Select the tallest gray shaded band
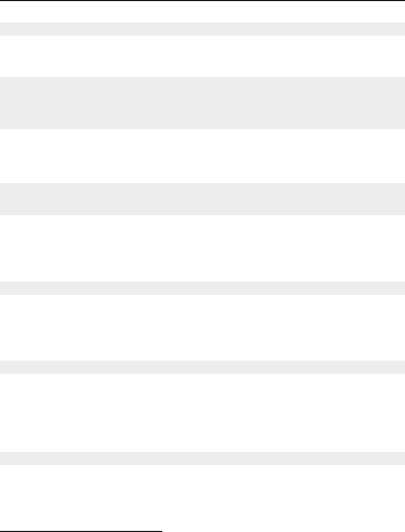 pyautogui.click(x=202, y=103)
